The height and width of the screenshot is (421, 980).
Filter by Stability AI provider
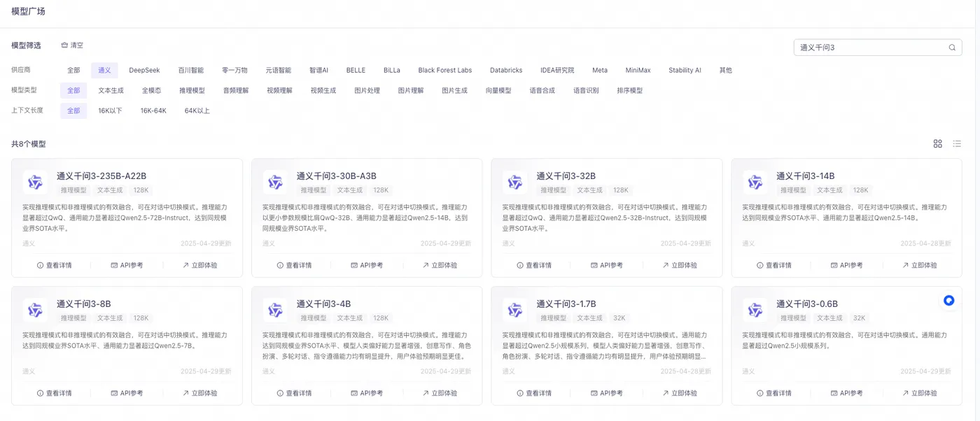pos(685,70)
